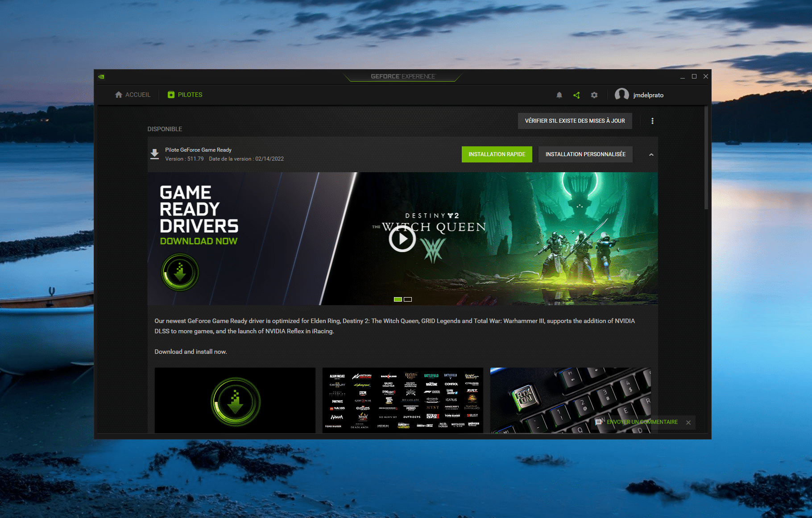The image size is (812, 518).
Task: Go to the ACCUEIL tab
Action: click(133, 95)
